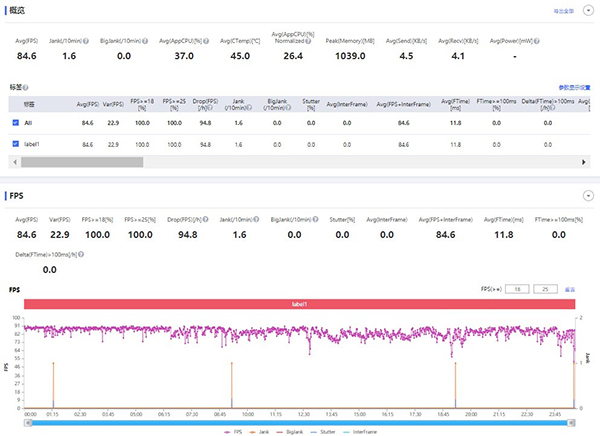Click the blue timeline range slider below chart
600x436 pixels.
tap(300, 422)
